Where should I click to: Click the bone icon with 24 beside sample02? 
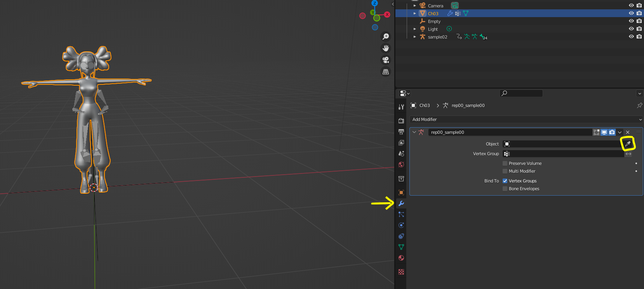(x=483, y=37)
